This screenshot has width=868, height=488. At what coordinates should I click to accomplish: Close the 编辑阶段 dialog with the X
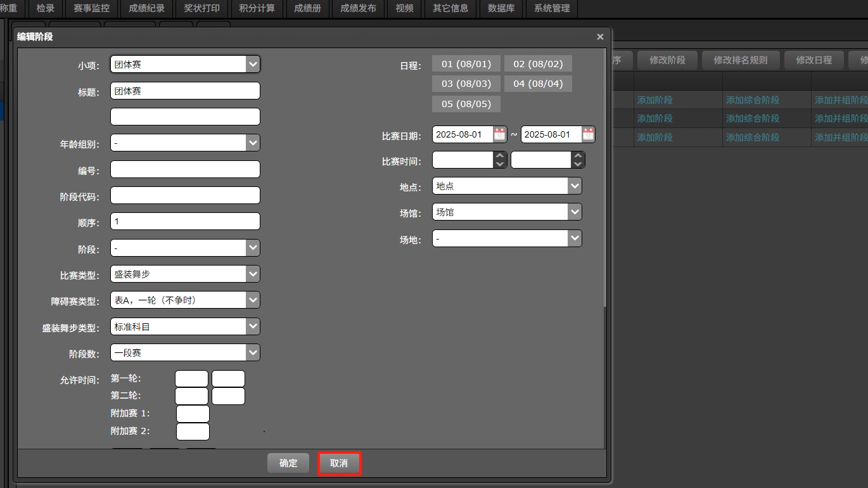pyautogui.click(x=600, y=37)
